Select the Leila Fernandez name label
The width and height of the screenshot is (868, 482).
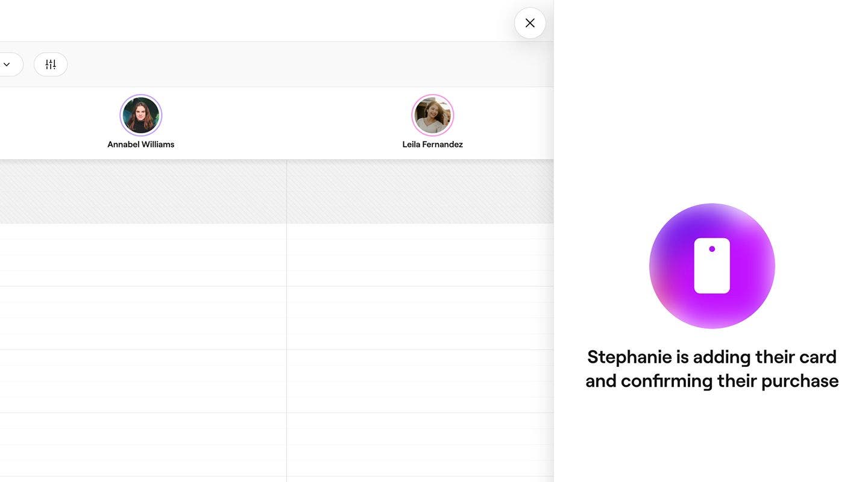click(433, 145)
